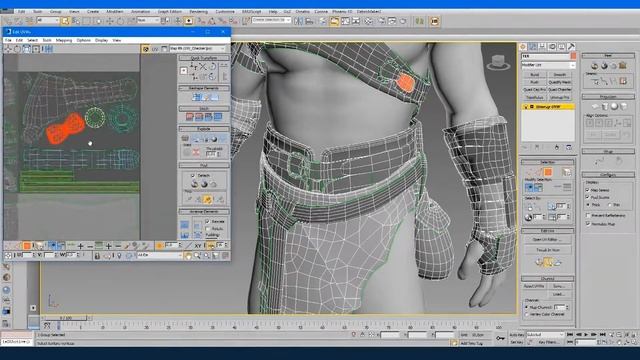Click the Quick Peel icon in Peel rollout
The image size is (640, 360).
tap(195, 184)
